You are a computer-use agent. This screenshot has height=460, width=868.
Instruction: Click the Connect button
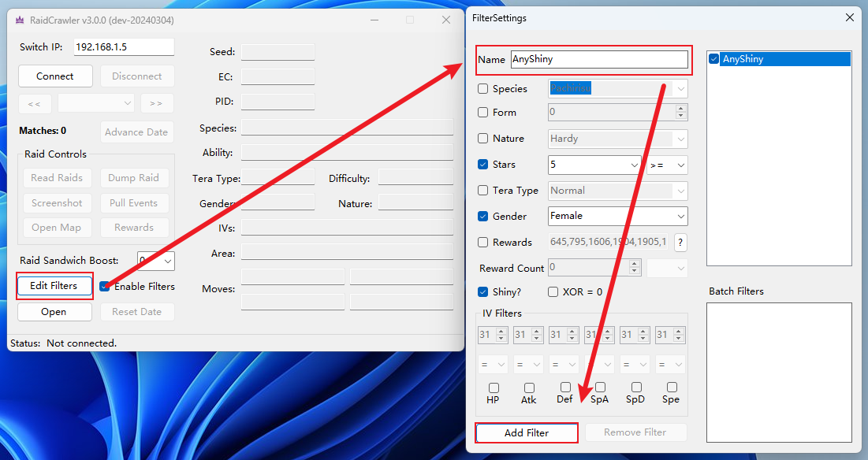(x=55, y=76)
